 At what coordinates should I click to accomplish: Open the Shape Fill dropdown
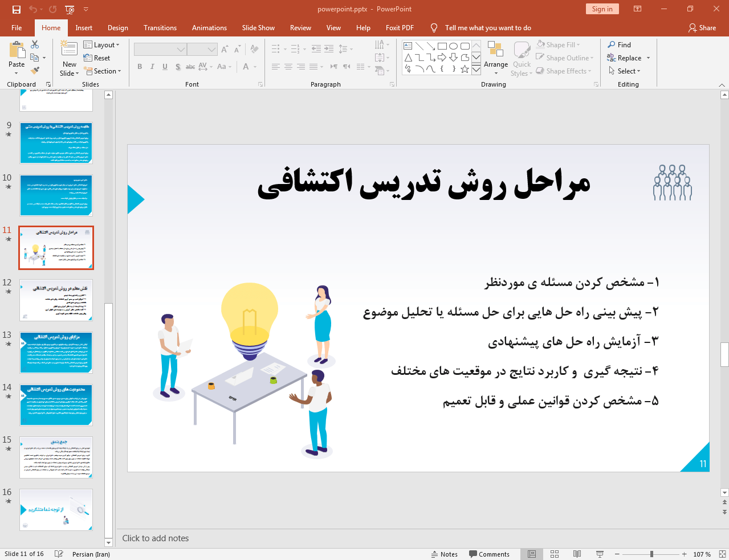(x=558, y=44)
